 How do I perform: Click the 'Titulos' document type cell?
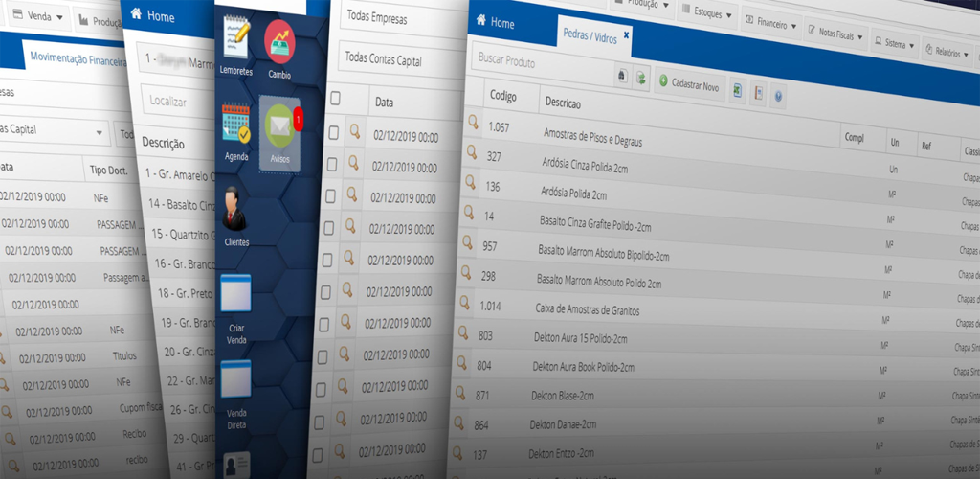tap(124, 356)
